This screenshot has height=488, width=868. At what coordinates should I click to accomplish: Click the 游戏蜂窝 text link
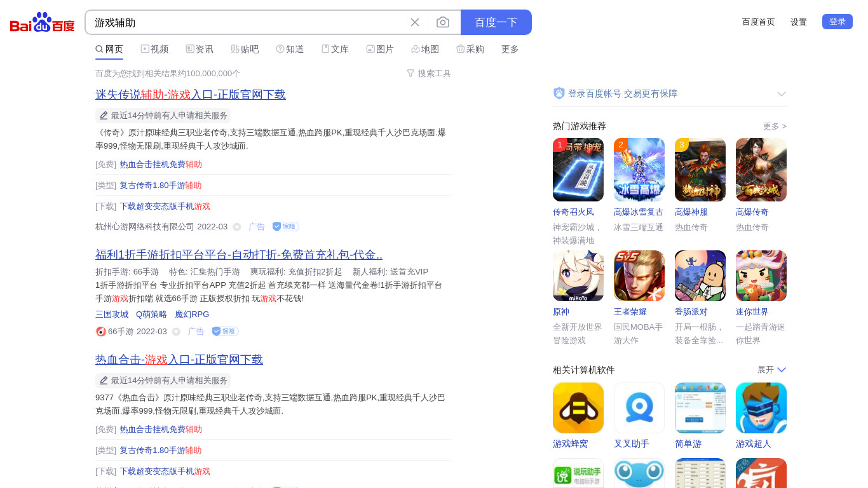point(571,444)
